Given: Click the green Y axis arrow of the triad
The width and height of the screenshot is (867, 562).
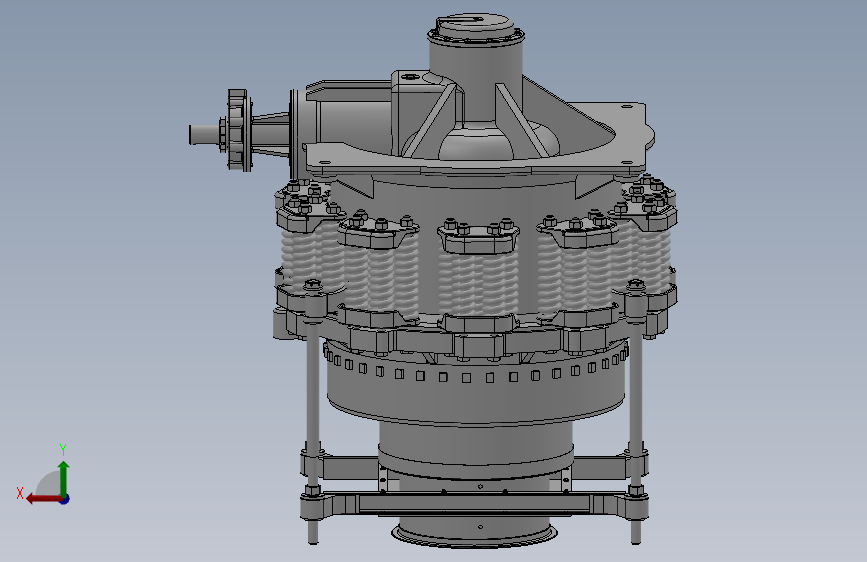Looking at the screenshot, I should 64,477.
